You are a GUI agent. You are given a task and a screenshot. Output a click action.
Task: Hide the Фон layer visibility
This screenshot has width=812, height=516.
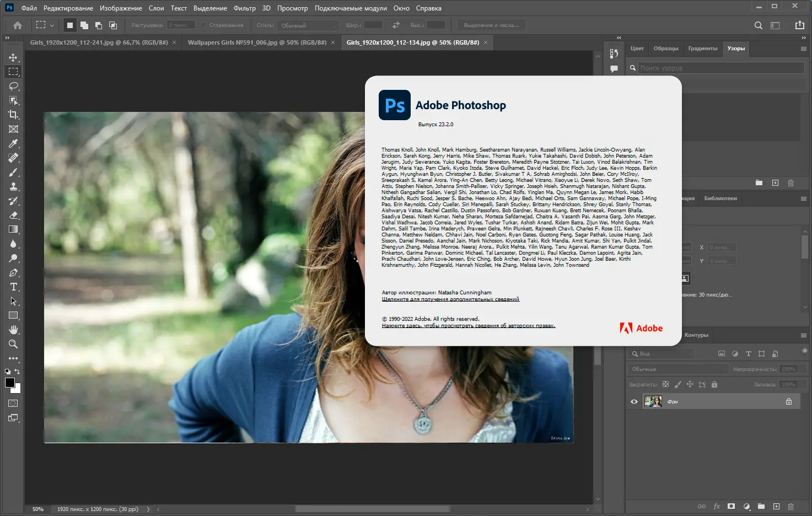pos(634,401)
